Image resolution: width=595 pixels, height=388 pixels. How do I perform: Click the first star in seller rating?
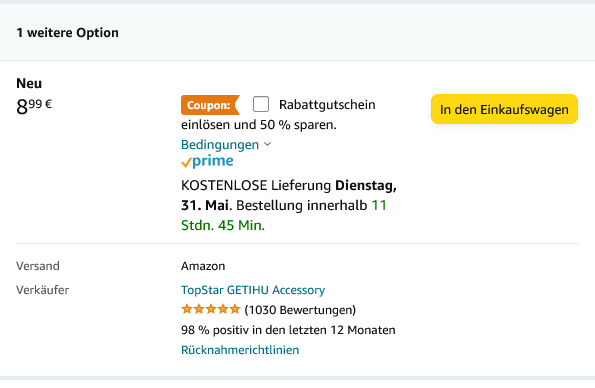(x=187, y=309)
